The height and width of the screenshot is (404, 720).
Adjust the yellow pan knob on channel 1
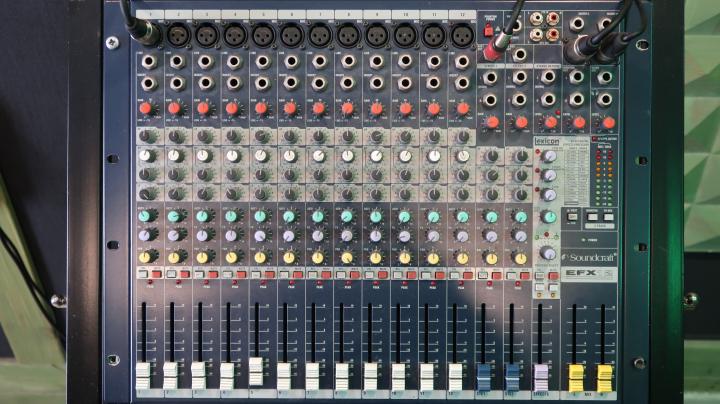(145, 257)
